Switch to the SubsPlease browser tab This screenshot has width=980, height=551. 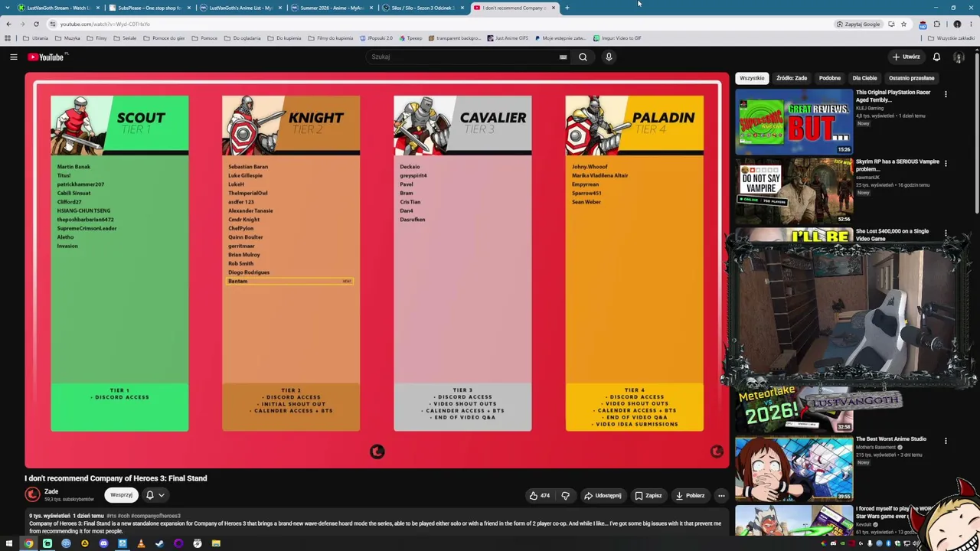[x=149, y=8]
